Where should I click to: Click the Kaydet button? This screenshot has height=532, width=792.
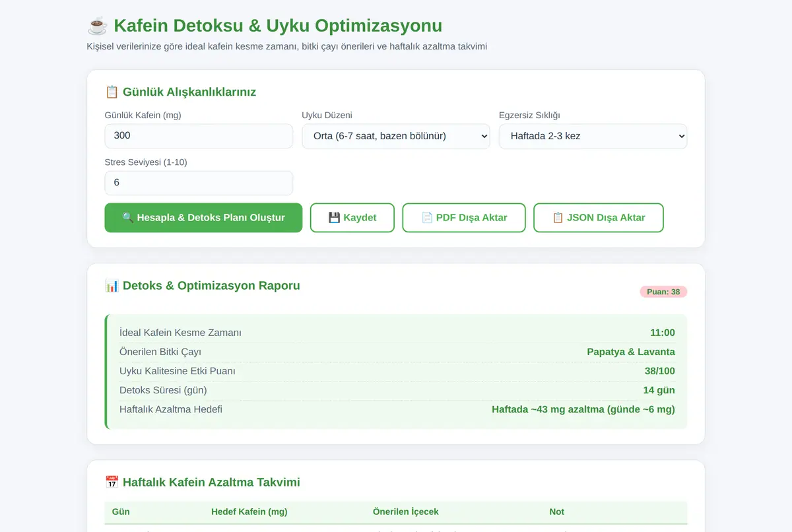pos(352,218)
